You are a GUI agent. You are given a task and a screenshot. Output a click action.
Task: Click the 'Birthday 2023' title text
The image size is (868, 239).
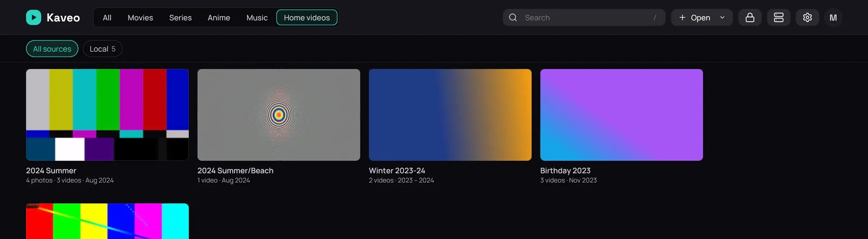[566, 170]
